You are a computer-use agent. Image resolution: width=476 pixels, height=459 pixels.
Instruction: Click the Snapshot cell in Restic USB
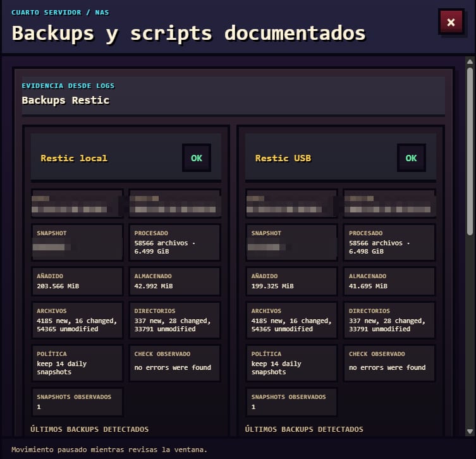click(x=292, y=243)
